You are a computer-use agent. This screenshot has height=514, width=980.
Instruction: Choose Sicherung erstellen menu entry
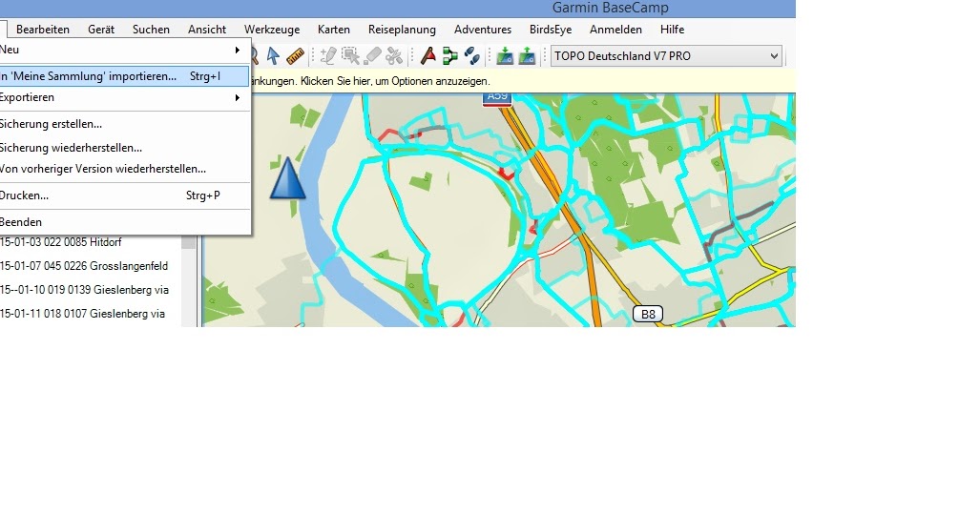tap(122, 124)
